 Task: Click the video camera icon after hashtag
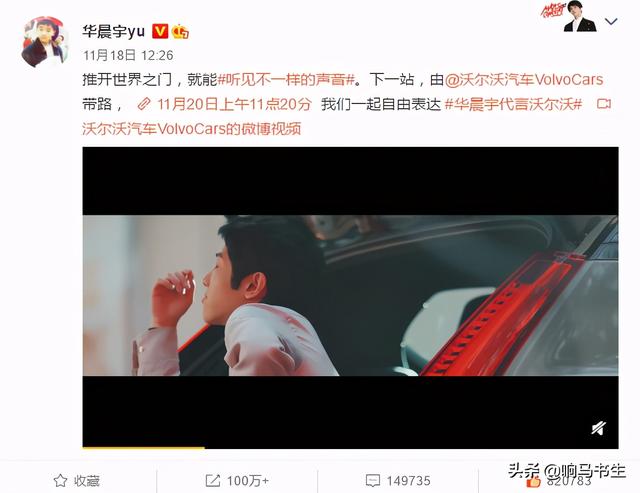(x=604, y=104)
